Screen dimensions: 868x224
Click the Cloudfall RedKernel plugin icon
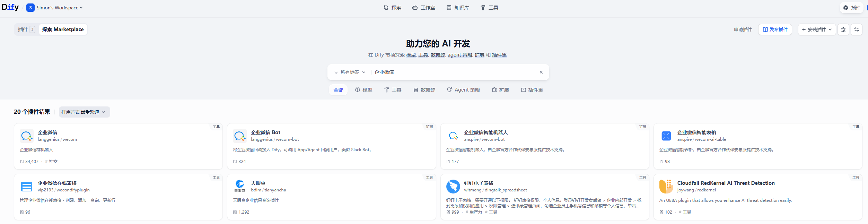[666, 187]
